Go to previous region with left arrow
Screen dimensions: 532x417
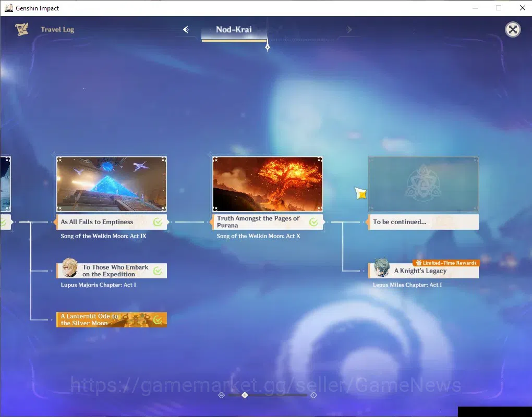click(x=186, y=30)
